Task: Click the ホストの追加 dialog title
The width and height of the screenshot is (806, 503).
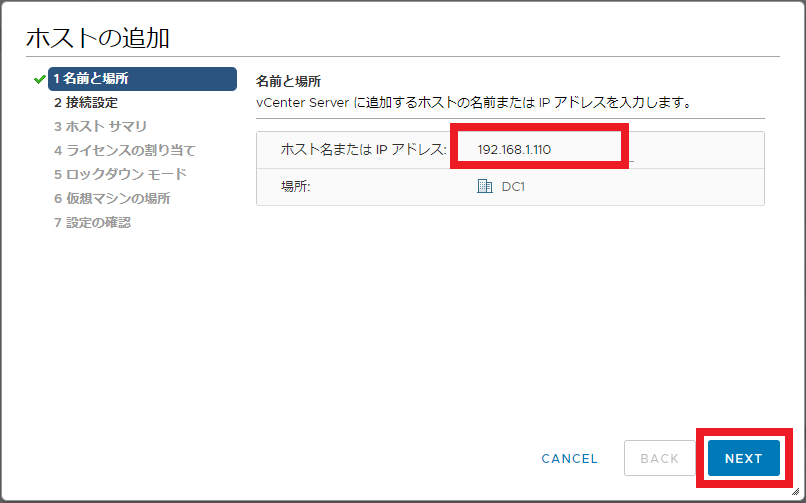Action: tap(98, 39)
